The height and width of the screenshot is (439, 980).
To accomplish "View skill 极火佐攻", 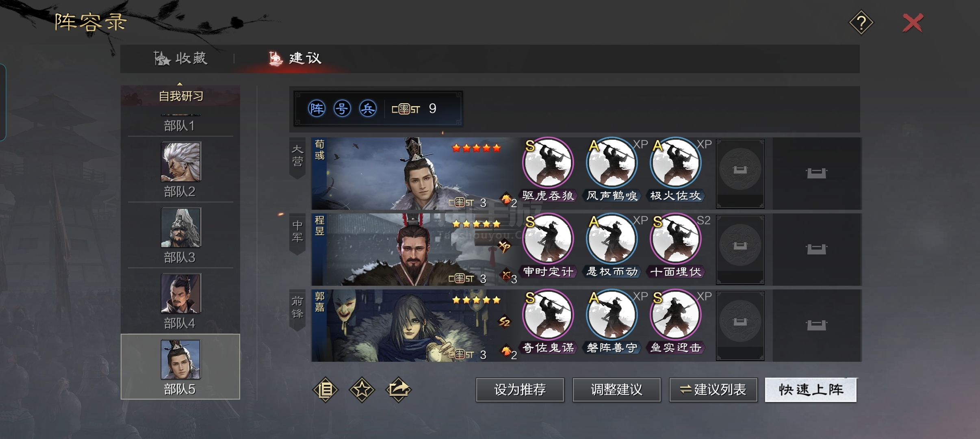I will [676, 170].
